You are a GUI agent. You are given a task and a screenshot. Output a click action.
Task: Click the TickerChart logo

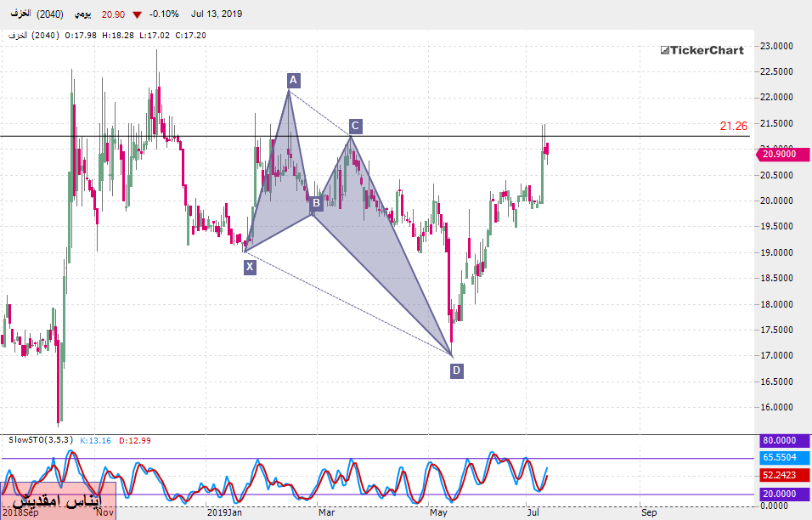click(702, 50)
